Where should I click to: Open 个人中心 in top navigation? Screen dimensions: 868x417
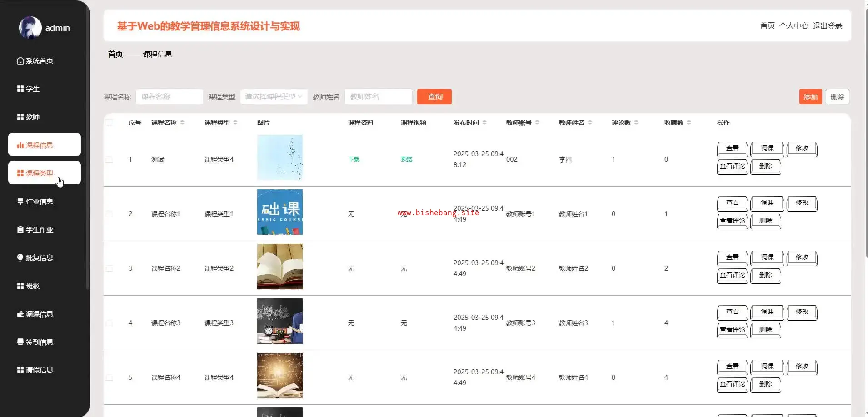click(x=793, y=26)
